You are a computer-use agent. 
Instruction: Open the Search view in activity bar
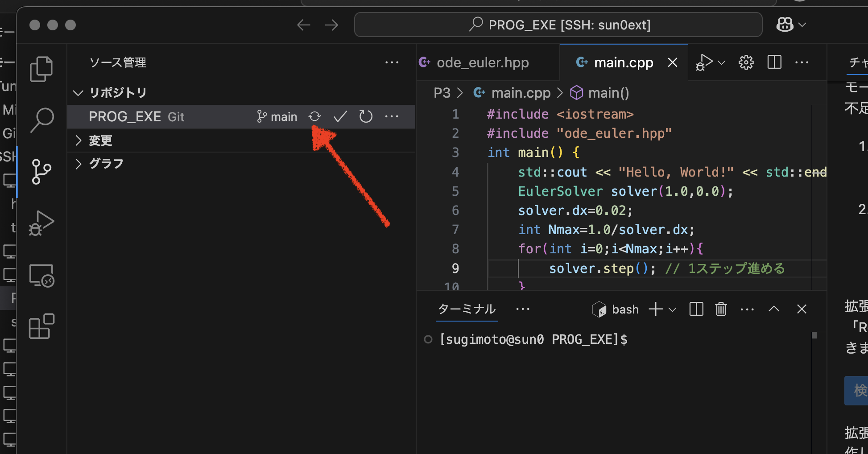41,120
